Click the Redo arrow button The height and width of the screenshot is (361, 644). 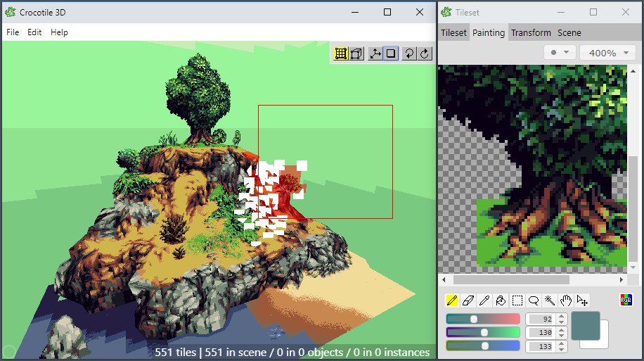[425, 53]
